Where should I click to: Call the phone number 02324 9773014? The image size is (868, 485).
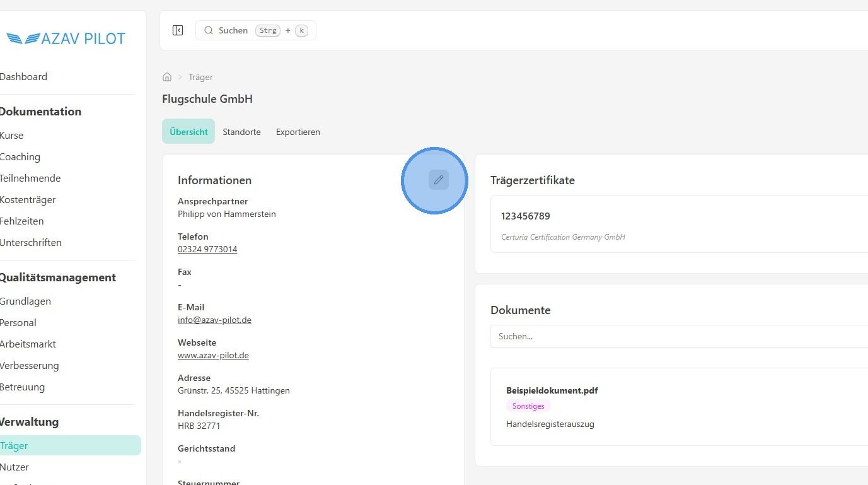coord(207,249)
